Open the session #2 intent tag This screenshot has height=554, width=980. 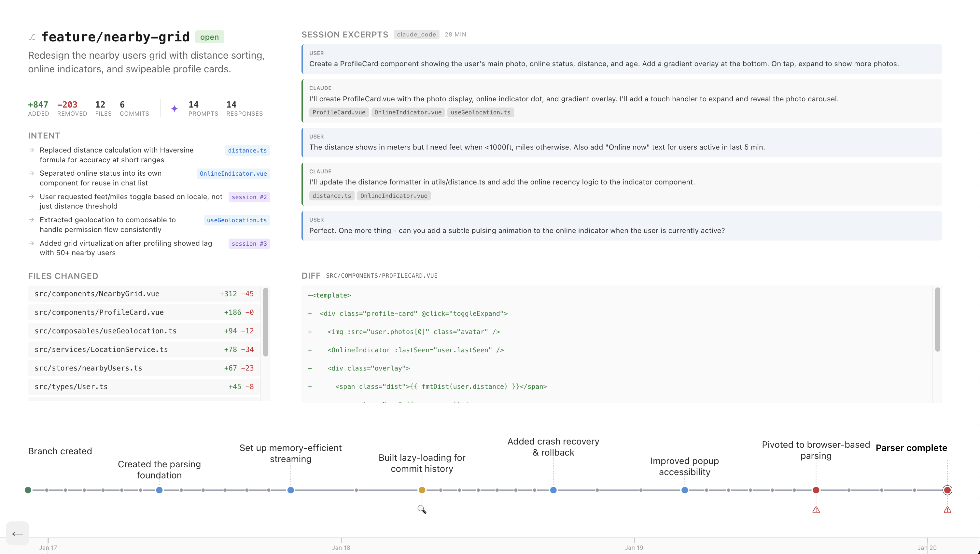(249, 197)
